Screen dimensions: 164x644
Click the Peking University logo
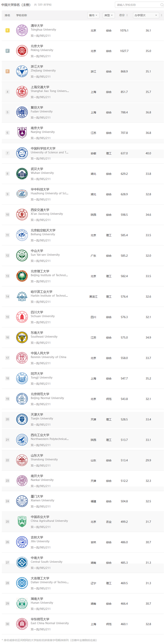tap(22, 51)
